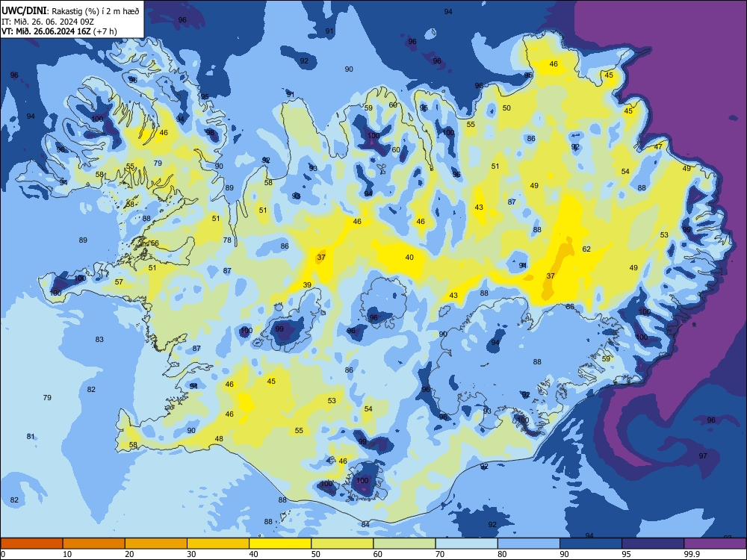The height and width of the screenshot is (560, 747).
Task: Click the offshore humidity value '97'
Action: [703, 455]
